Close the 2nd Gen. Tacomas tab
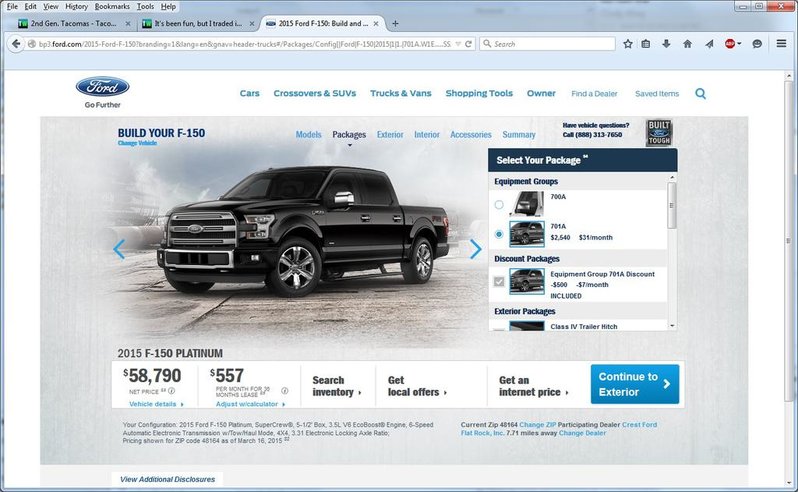This screenshot has width=798, height=492. pyautogui.click(x=128, y=23)
